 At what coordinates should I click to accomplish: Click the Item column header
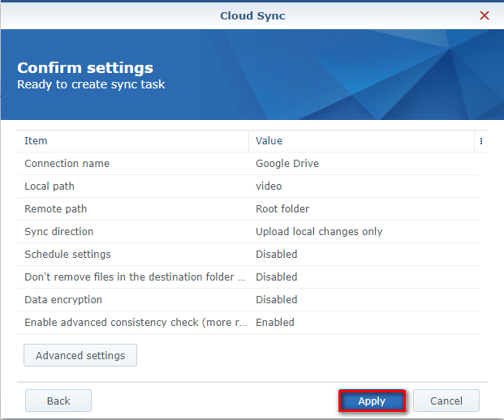point(37,141)
